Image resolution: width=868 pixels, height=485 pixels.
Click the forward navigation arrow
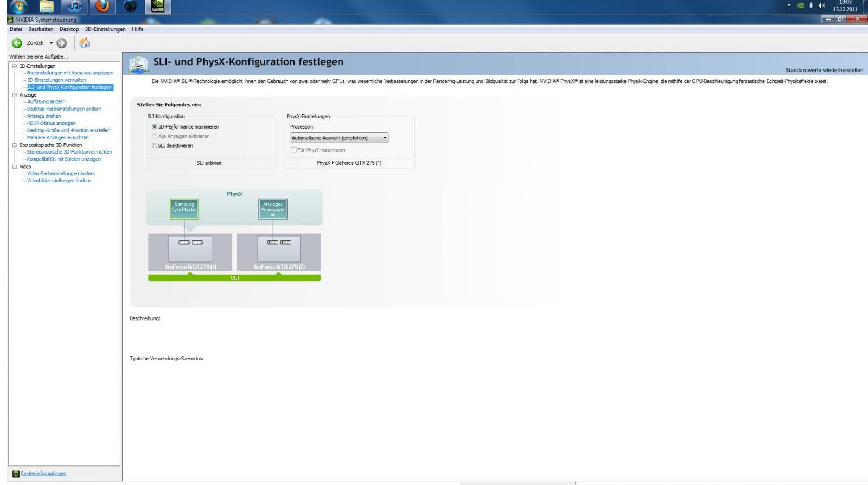click(x=62, y=43)
